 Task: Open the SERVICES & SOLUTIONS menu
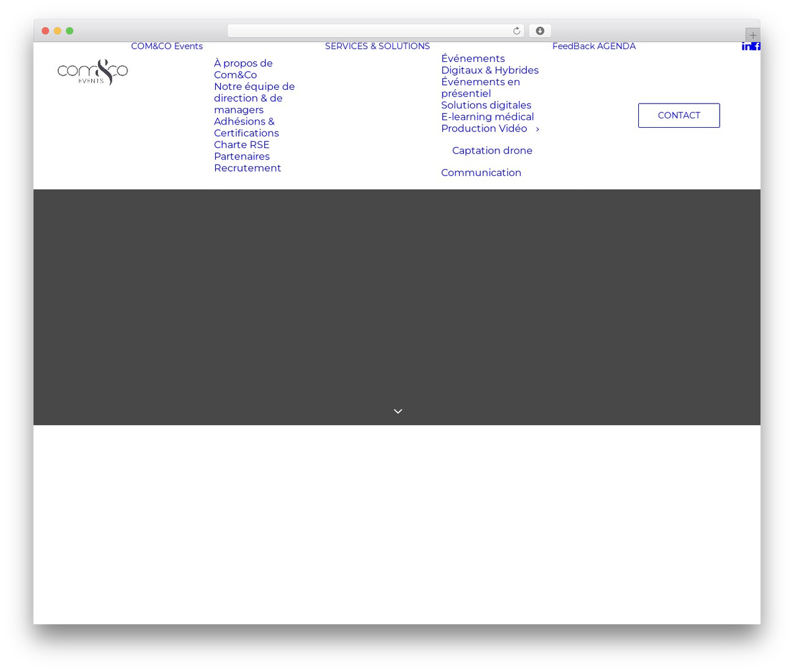pos(377,46)
